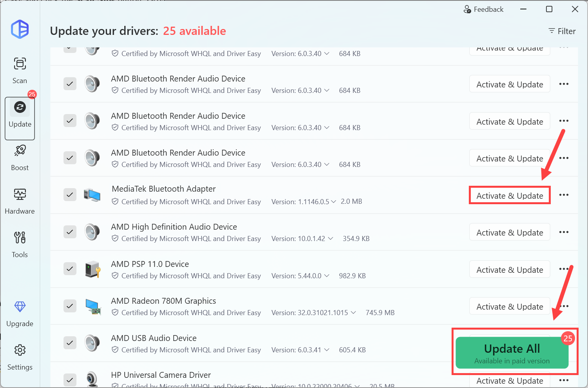Click Activate & Update for MediaTek Bluetooth Adapter
The image size is (588, 388).
tap(510, 195)
